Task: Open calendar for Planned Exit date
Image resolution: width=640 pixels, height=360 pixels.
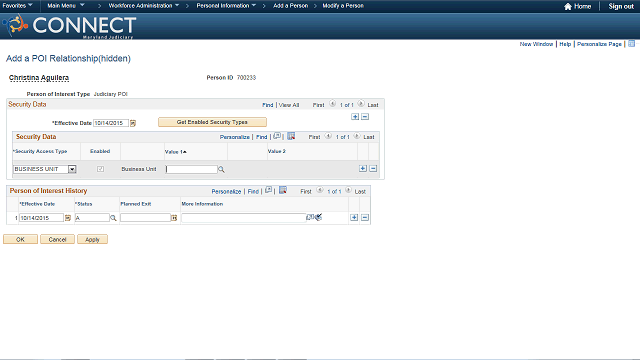Action: tap(174, 218)
